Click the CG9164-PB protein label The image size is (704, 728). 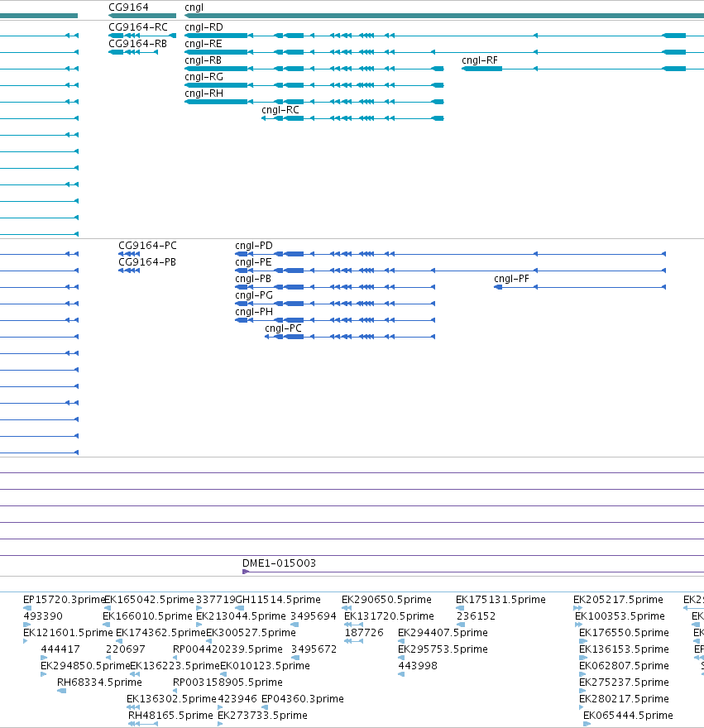click(x=147, y=262)
